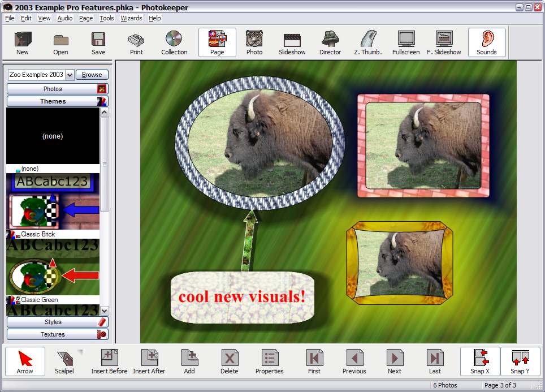Toggle Snap X alignment

pyautogui.click(x=480, y=362)
